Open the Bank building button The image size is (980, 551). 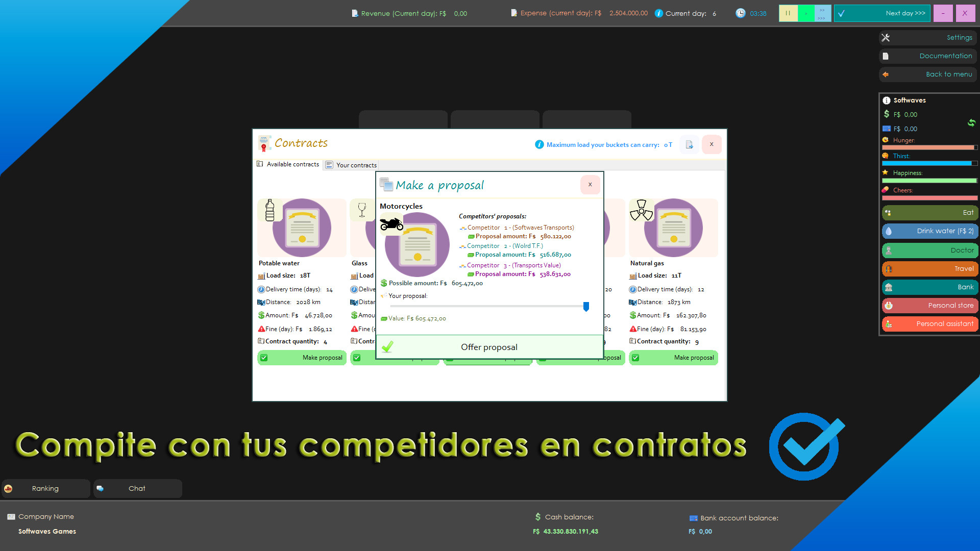point(929,287)
